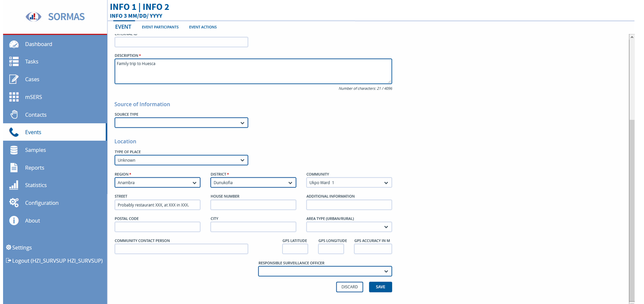Click the GPS Longitude field
Viewport: 644px width, 304px height.
(331, 249)
